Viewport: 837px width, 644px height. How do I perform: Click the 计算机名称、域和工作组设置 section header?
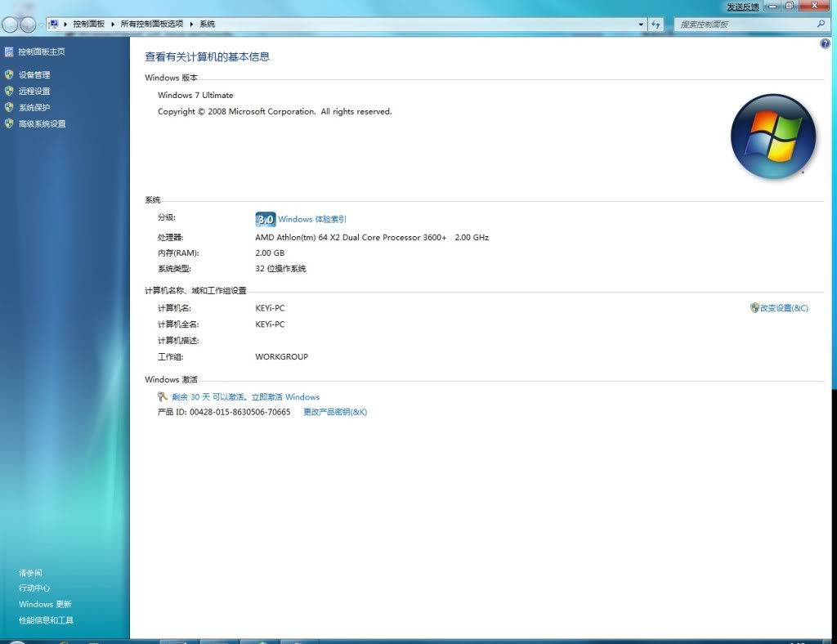coord(195,290)
